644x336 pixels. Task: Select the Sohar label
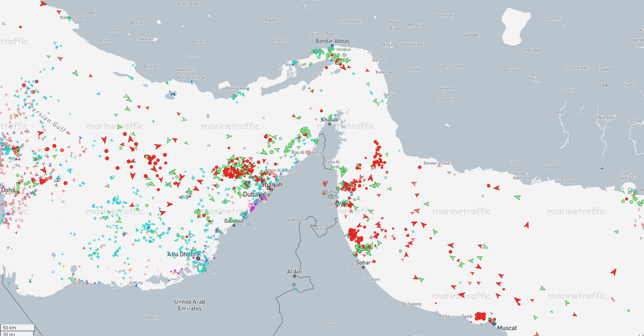point(363,263)
